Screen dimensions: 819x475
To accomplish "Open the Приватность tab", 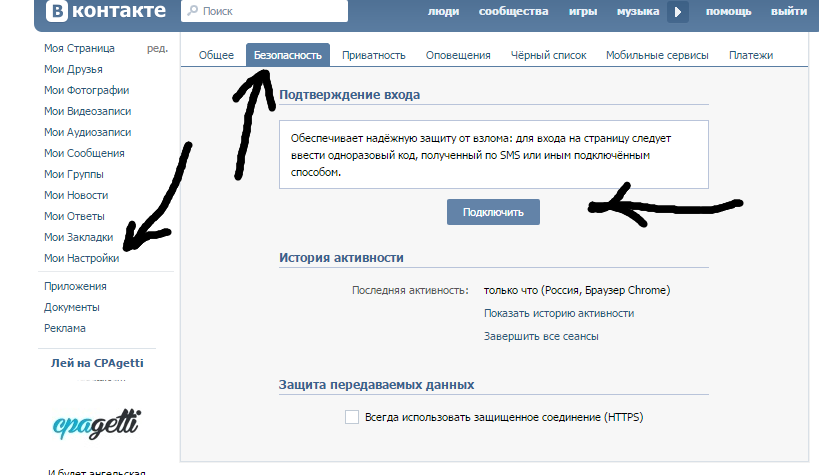I will (x=373, y=55).
